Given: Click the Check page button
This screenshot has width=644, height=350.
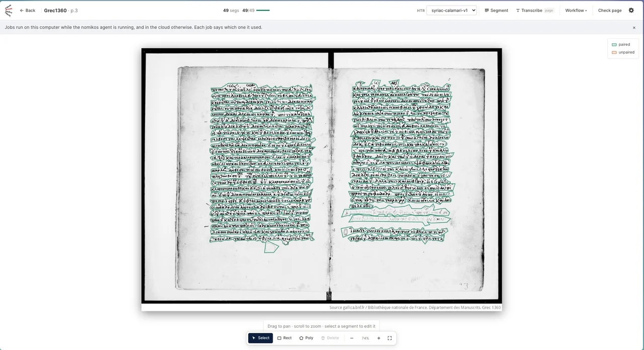Looking at the screenshot, I should [610, 11].
